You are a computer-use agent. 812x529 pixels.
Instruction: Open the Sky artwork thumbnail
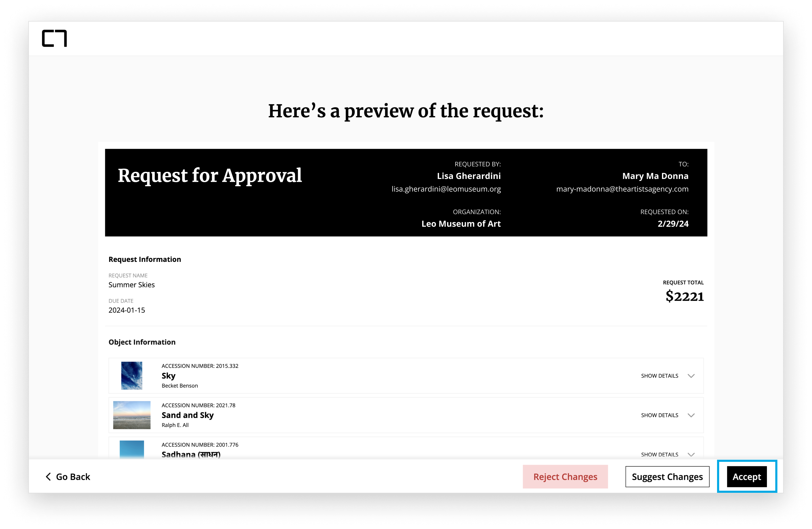tap(132, 376)
